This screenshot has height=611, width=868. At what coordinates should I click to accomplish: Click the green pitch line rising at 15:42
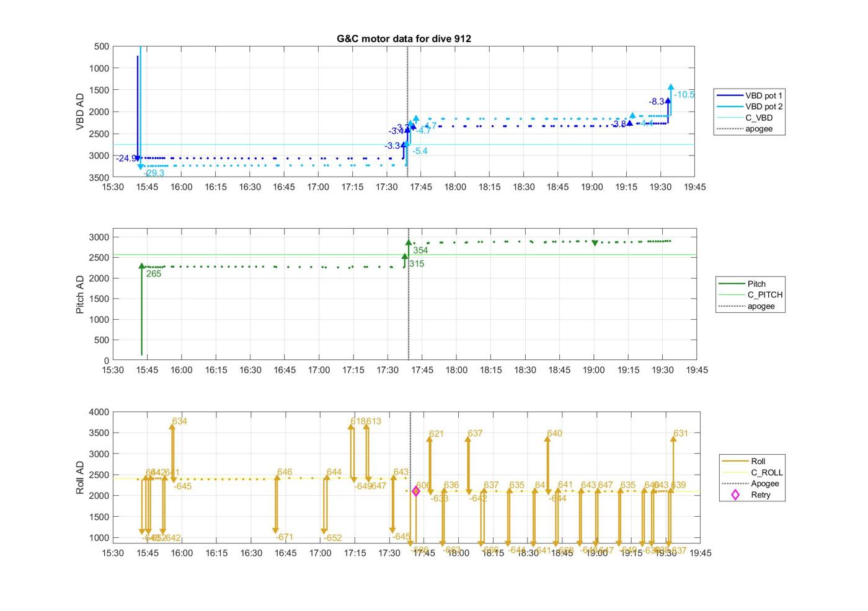tap(142, 310)
